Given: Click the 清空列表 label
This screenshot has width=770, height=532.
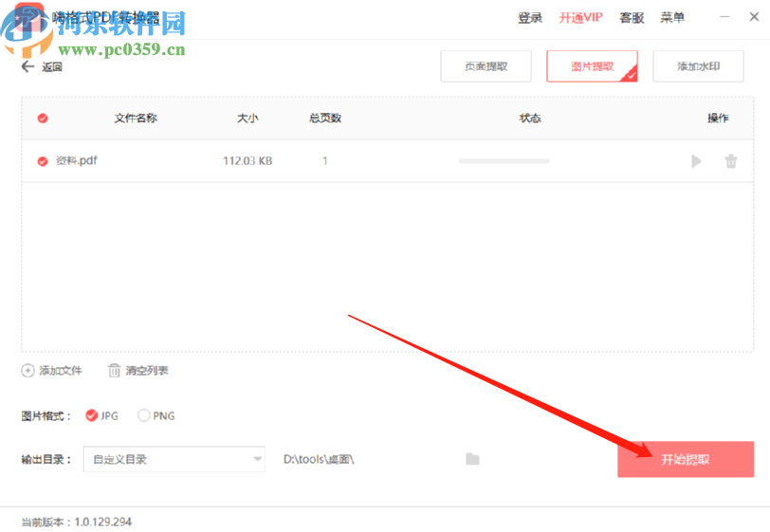Looking at the screenshot, I should tap(146, 371).
